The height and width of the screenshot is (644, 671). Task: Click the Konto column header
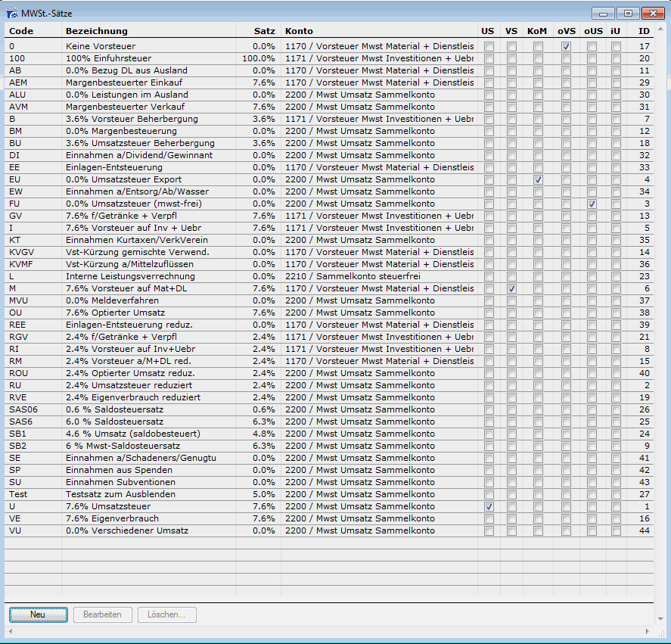298,31
